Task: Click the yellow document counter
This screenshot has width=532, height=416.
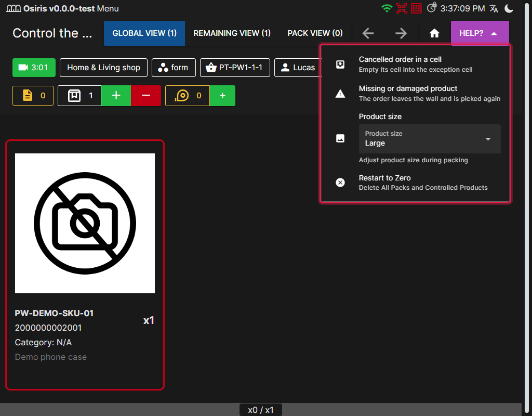Action: tap(33, 96)
